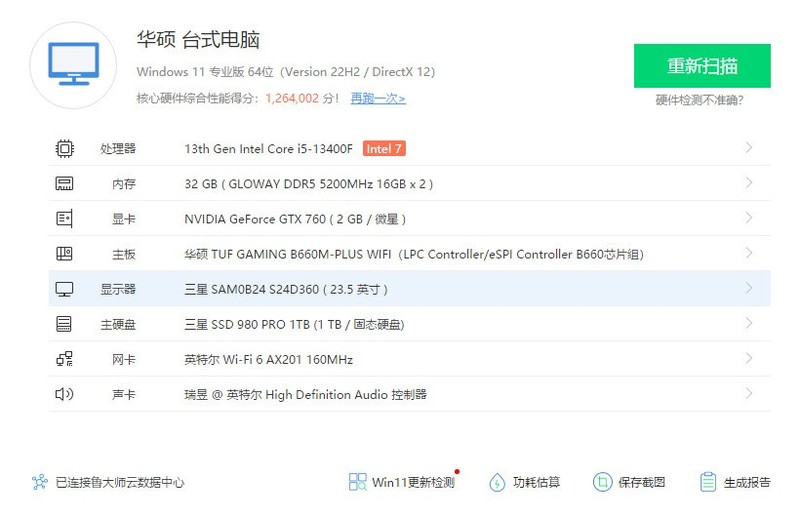
Task: Select the 英特尔 Wi-Fi 6 AX201 160MHz text
Action: (268, 360)
